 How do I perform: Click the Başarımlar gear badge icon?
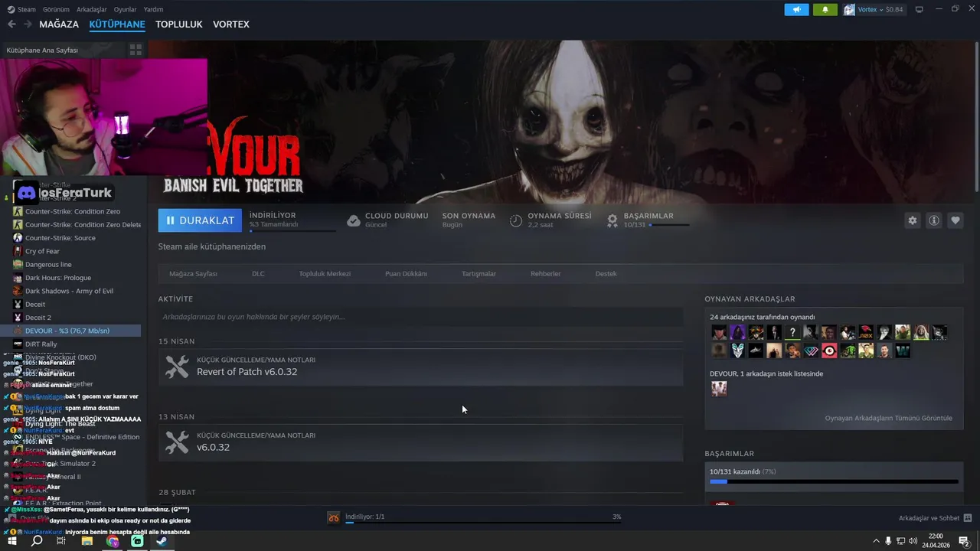(x=612, y=220)
